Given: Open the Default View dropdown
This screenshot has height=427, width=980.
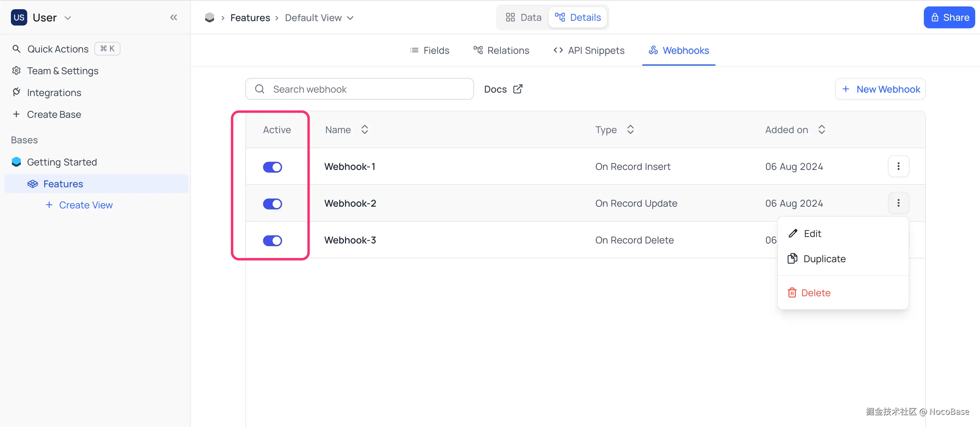Looking at the screenshot, I should pos(319,18).
